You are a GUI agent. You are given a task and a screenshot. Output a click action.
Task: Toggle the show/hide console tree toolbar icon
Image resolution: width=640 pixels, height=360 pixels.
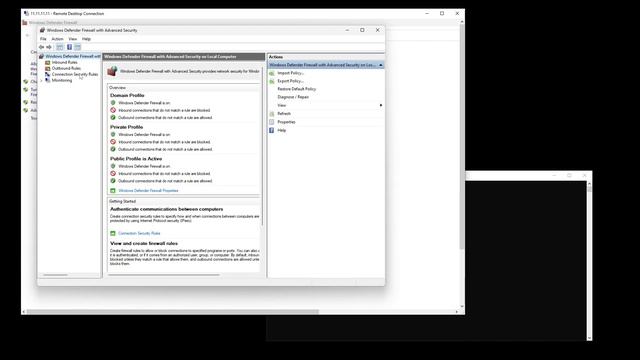pyautogui.click(x=60, y=47)
